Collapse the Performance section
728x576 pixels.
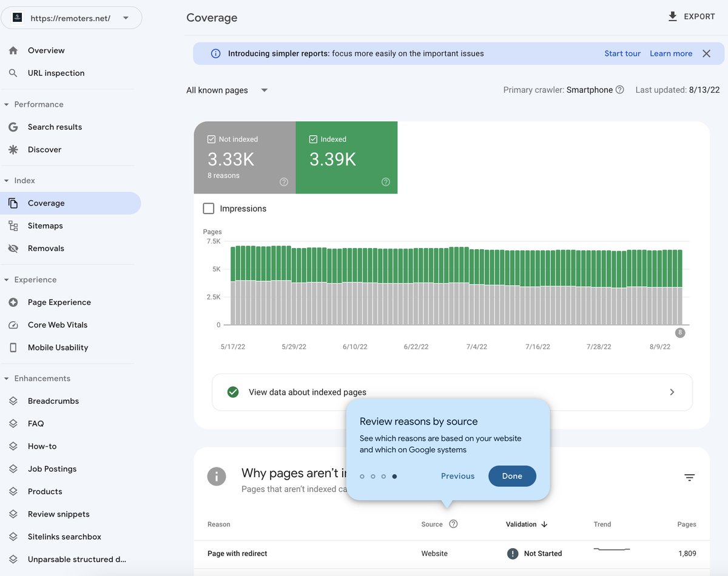(x=38, y=104)
